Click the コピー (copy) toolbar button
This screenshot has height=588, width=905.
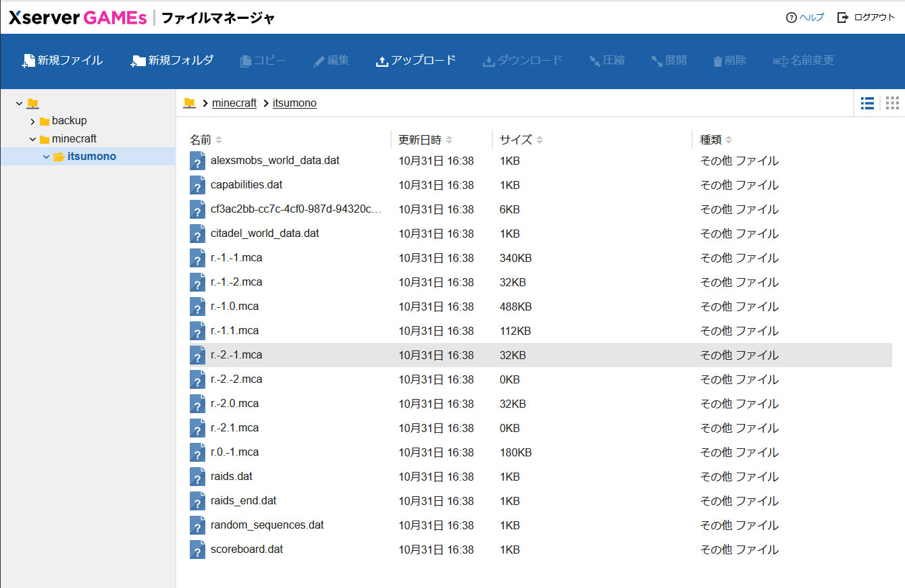(x=263, y=61)
